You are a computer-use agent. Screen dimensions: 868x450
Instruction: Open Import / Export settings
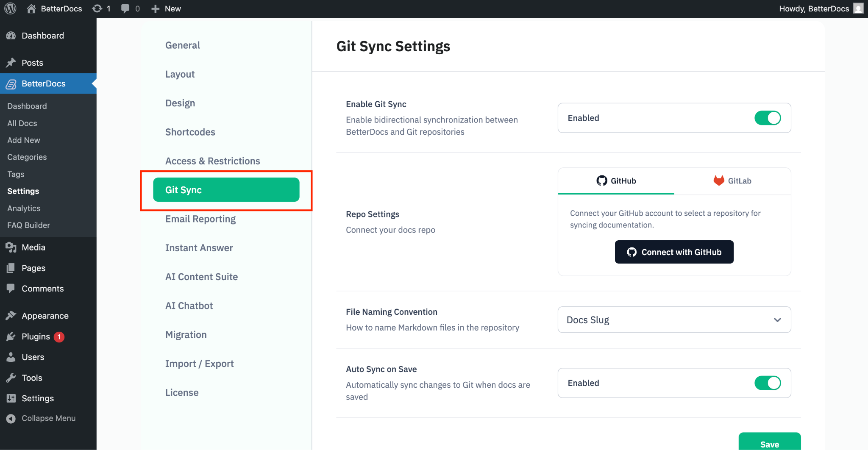coord(200,364)
